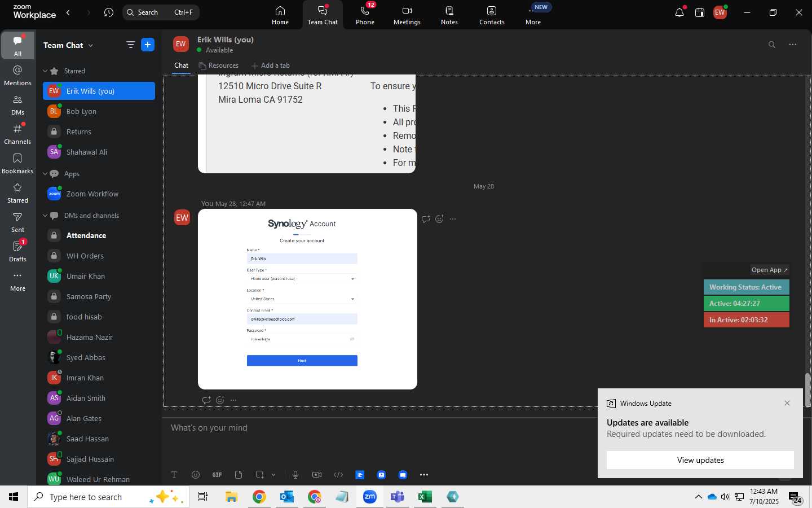The height and width of the screenshot is (508, 812).
Task: Open the Samosa Party channel
Action: pos(99,296)
